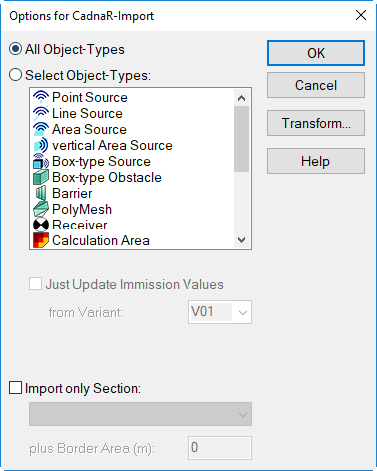Confirm the import with OK
377x471 pixels.
coord(316,53)
